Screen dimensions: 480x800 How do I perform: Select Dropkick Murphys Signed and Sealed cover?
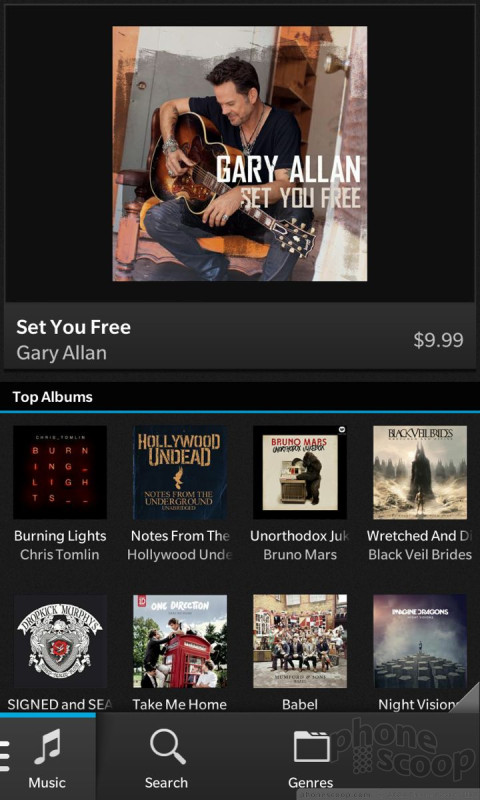[x=60, y=641]
